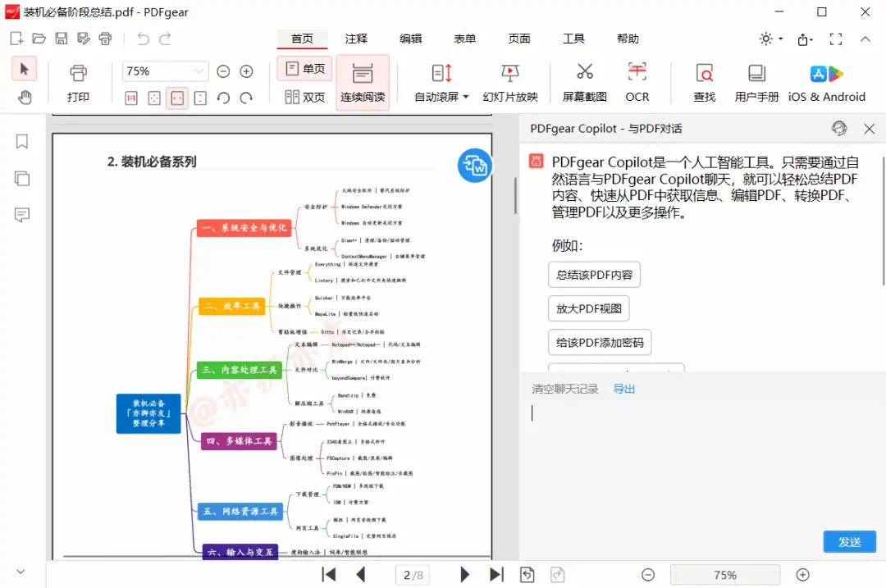Open the 首页 tab
The height and width of the screenshot is (588, 886).
tap(302, 39)
